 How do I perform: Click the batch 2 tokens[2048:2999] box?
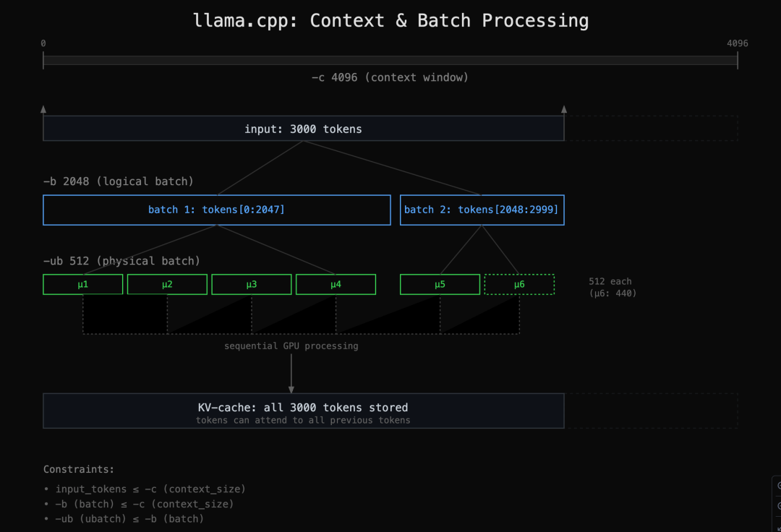pyautogui.click(x=482, y=210)
